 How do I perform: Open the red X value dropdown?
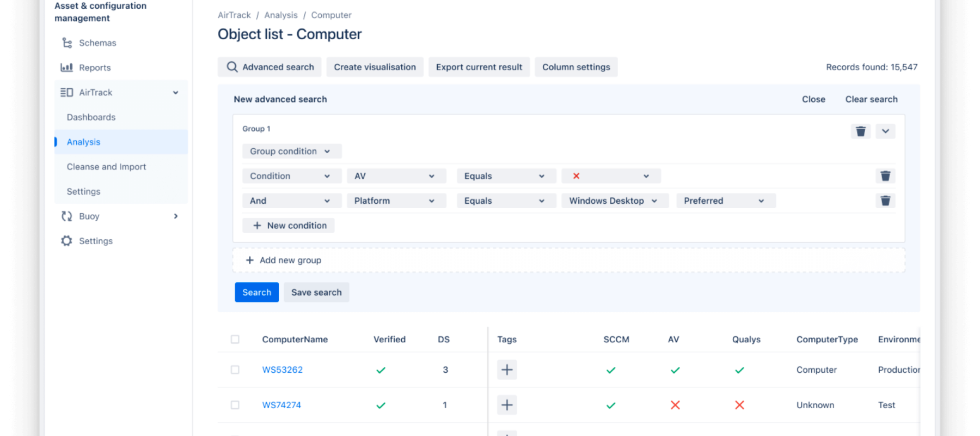[611, 176]
